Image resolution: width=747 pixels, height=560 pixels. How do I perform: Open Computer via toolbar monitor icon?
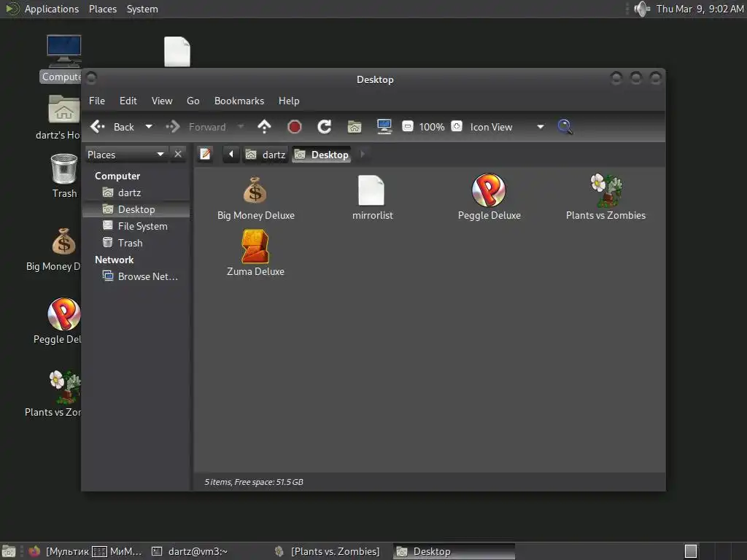tap(384, 127)
